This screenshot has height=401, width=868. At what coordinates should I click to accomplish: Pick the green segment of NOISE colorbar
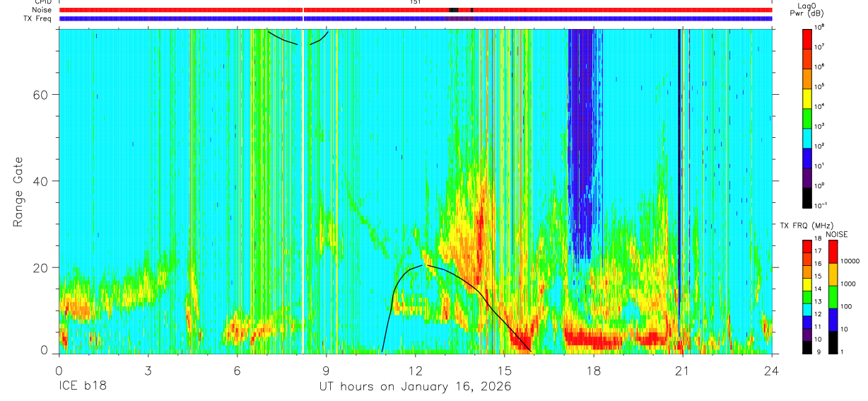tap(833, 297)
